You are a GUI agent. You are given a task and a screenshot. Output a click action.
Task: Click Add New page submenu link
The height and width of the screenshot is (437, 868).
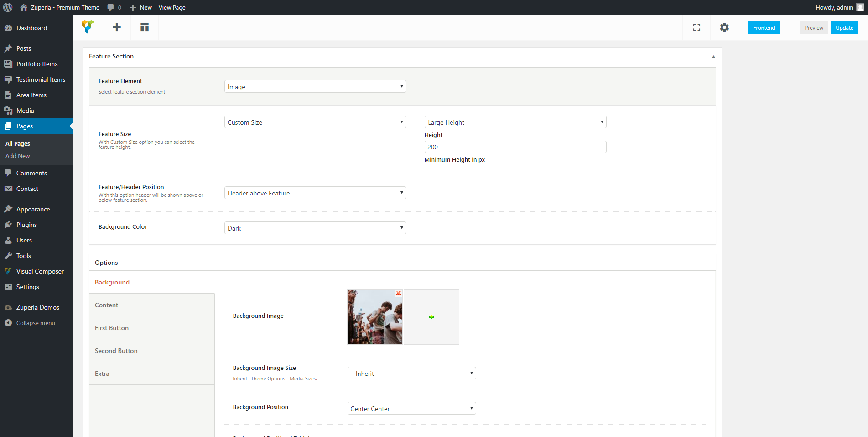(x=18, y=156)
